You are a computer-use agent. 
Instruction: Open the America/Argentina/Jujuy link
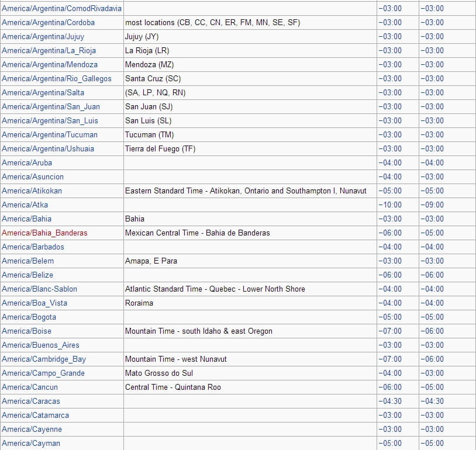click(x=43, y=37)
